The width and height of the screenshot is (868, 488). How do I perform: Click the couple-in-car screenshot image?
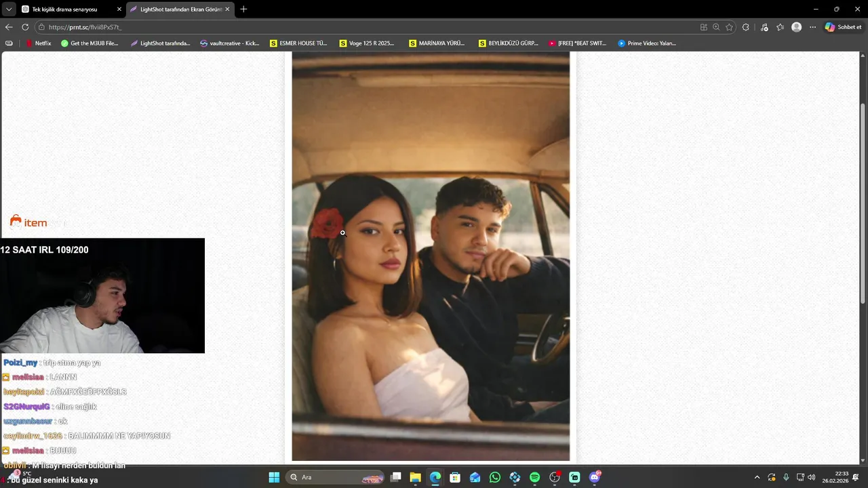coord(431,256)
